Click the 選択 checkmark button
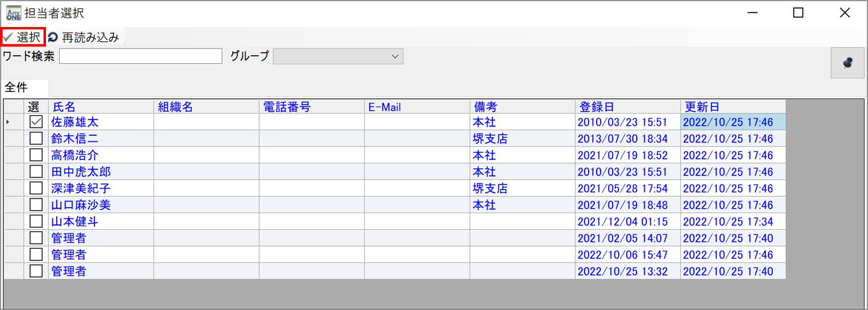The image size is (868, 310). click(x=23, y=37)
